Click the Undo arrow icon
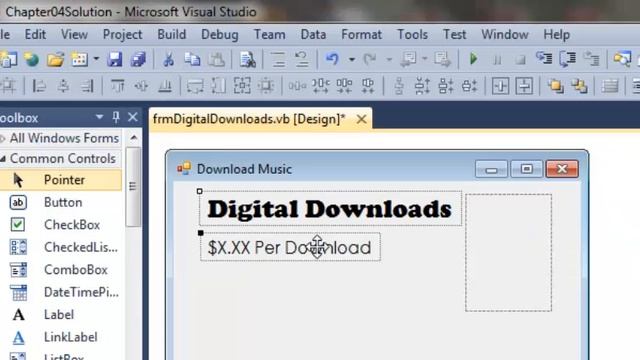Image resolution: width=640 pixels, height=360 pixels. pyautogui.click(x=332, y=60)
